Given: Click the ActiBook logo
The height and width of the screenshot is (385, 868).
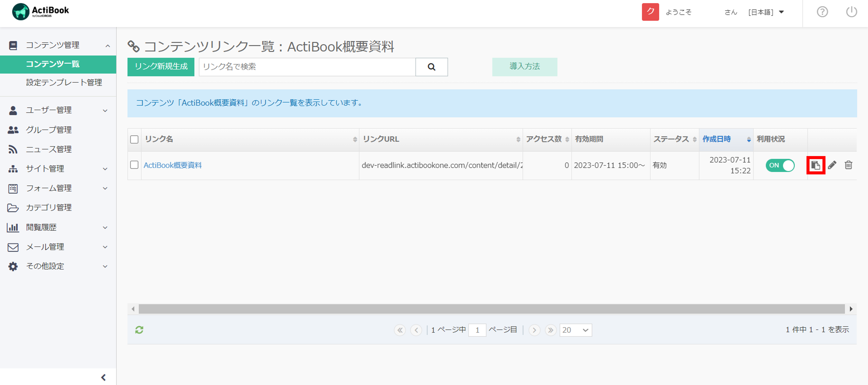Looking at the screenshot, I should pyautogui.click(x=40, y=11).
